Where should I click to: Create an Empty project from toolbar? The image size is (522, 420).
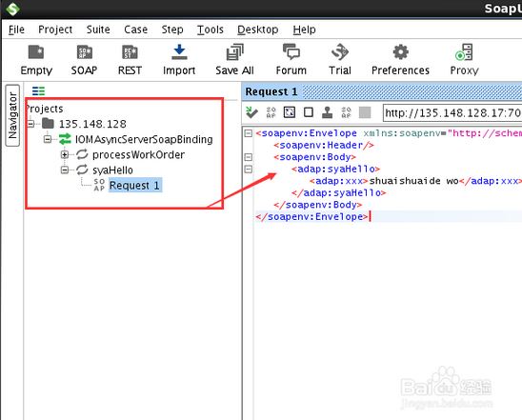(x=36, y=60)
